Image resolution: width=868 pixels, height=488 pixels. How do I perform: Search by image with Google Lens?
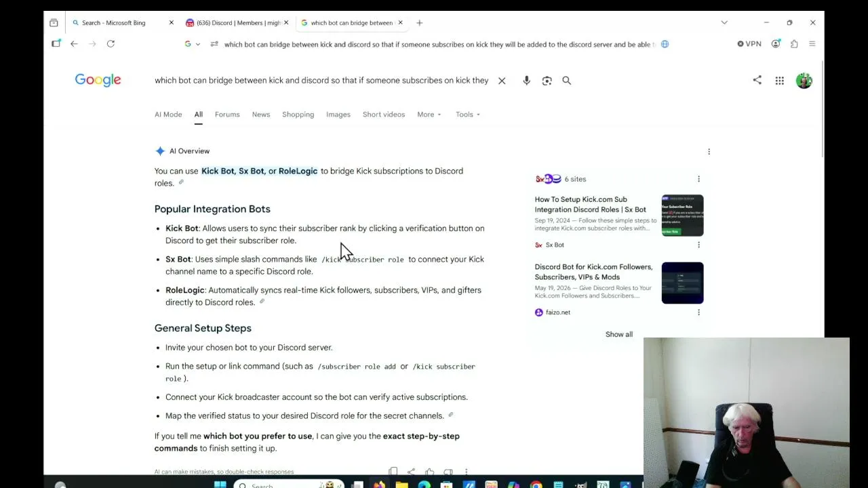pyautogui.click(x=547, y=81)
